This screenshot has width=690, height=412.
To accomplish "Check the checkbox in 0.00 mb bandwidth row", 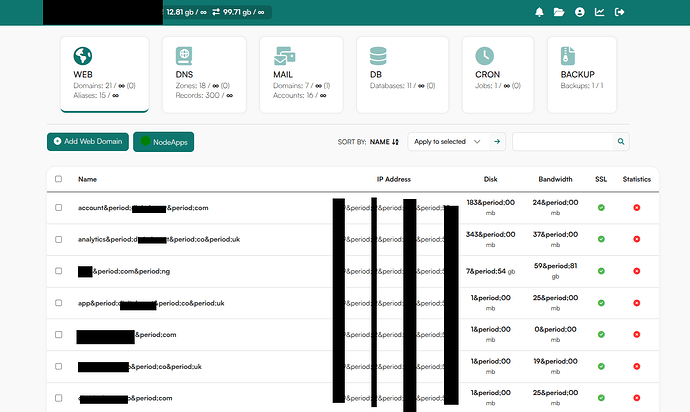I will 59,335.
